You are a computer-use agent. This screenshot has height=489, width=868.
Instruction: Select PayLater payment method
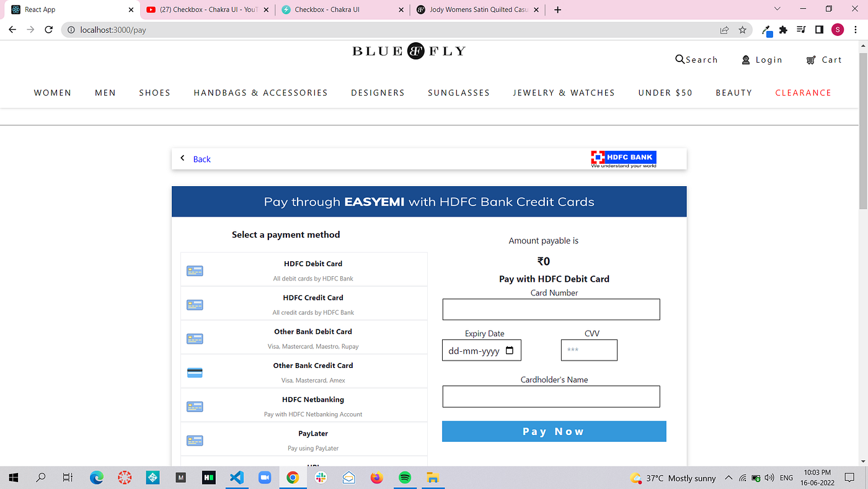point(304,440)
